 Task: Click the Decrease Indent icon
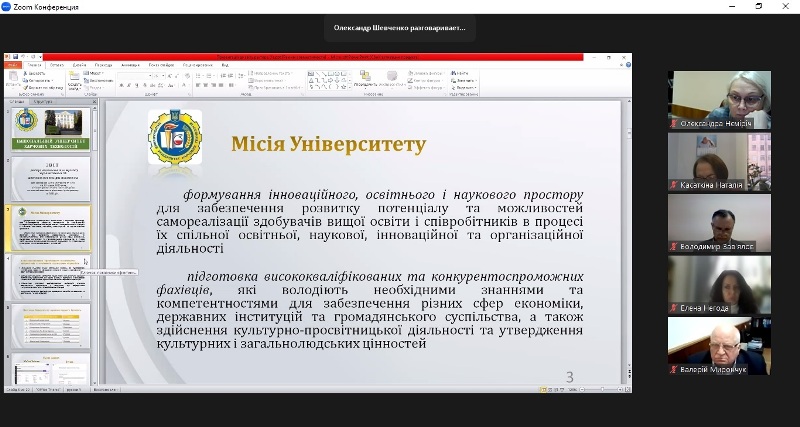click(x=223, y=76)
